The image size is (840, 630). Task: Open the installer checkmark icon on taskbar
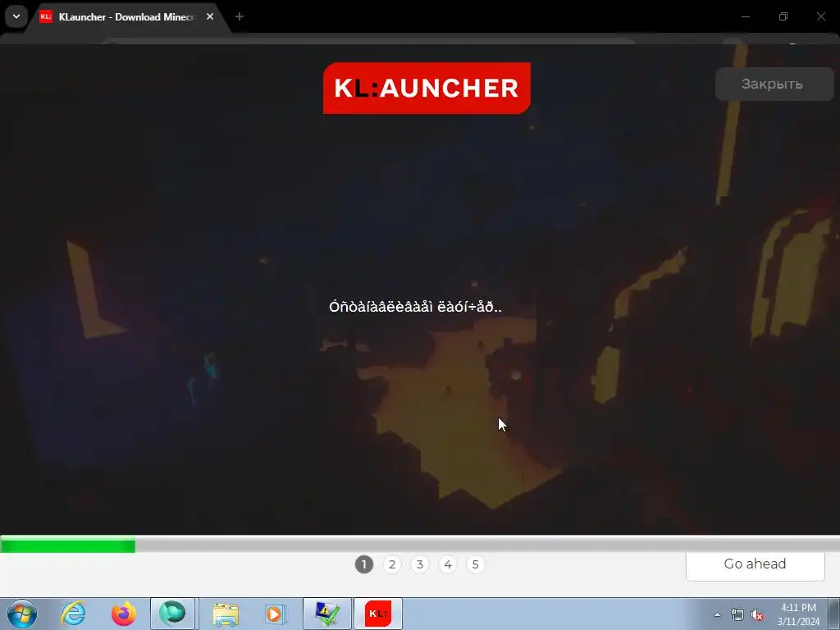click(326, 614)
